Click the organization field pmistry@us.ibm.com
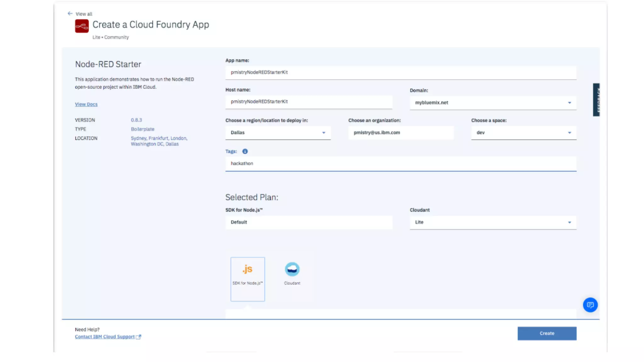Image resolution: width=644 pixels, height=362 pixels. tap(401, 133)
